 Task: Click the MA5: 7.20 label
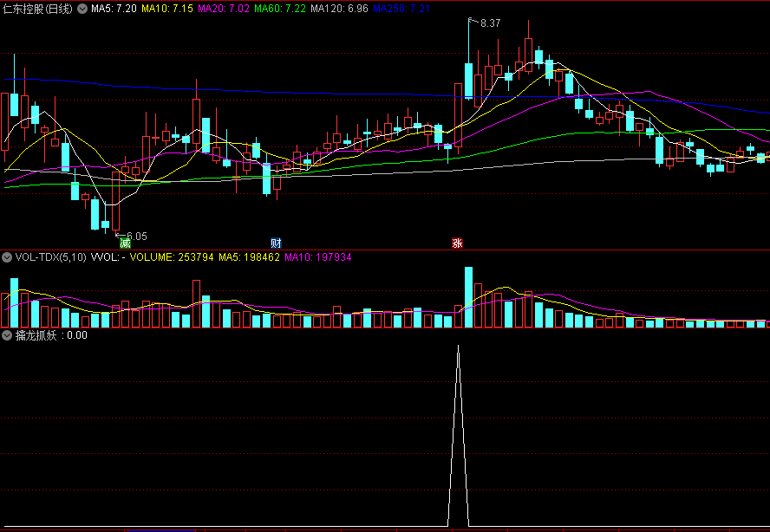(x=114, y=9)
